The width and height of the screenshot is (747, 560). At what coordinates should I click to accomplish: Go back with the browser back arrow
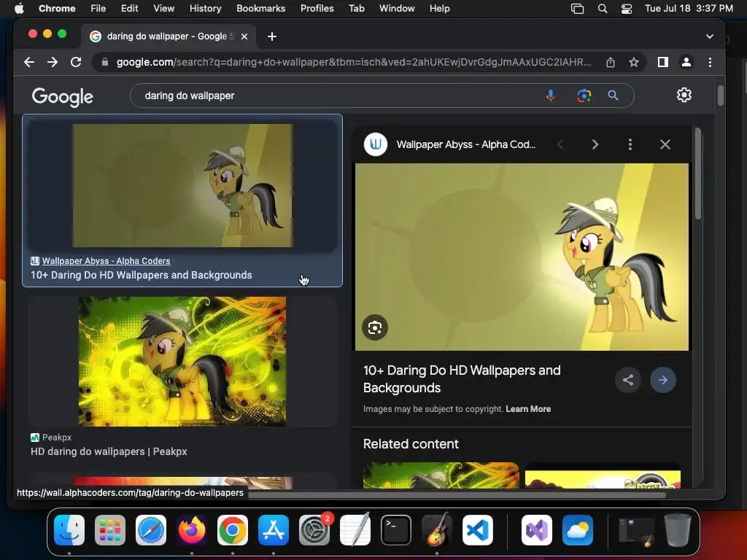(x=29, y=63)
